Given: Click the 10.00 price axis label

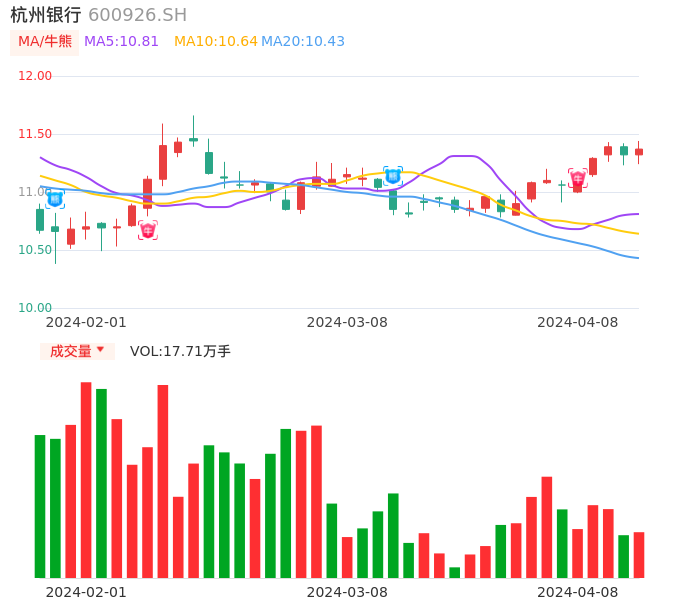Looking at the screenshot, I should pos(36,308).
